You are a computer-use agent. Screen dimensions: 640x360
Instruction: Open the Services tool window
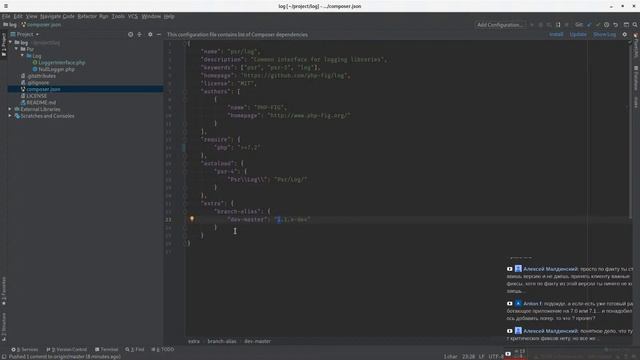24,349
